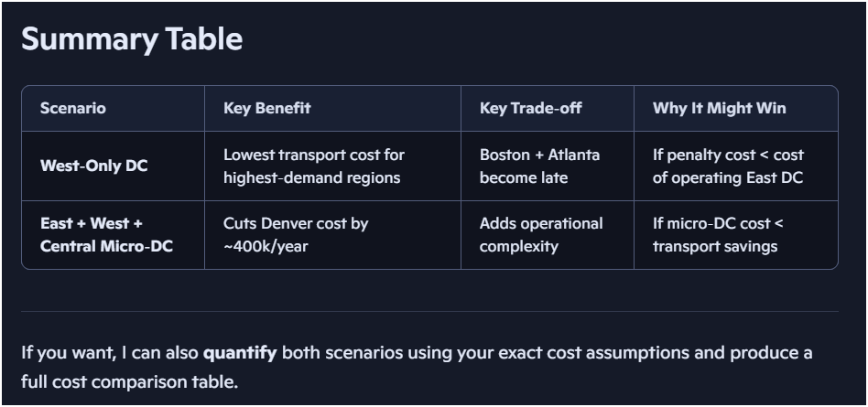Image resolution: width=868 pixels, height=407 pixels.
Task: Select the Key Benefit column header
Action: tap(267, 108)
